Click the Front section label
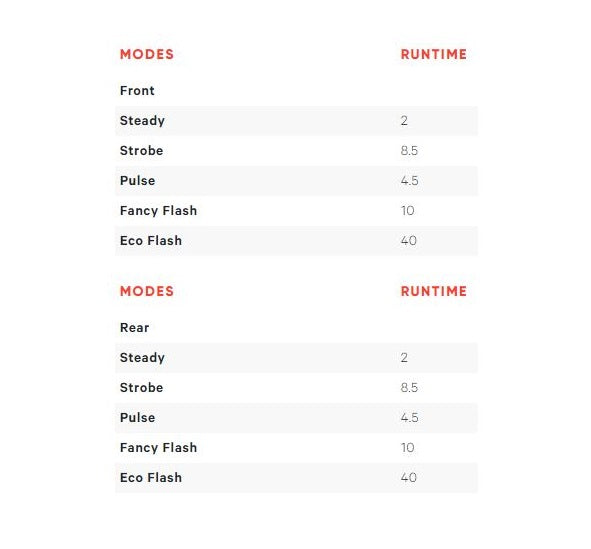Image resolution: width=591 pixels, height=549 pixels. (x=137, y=90)
